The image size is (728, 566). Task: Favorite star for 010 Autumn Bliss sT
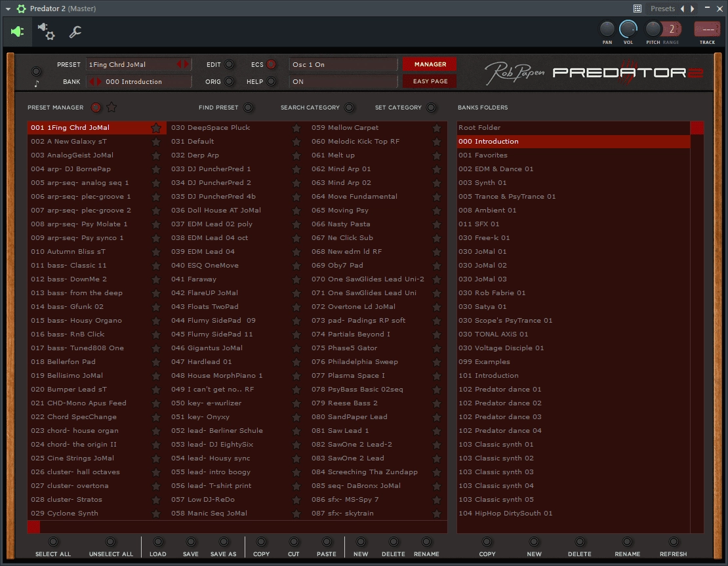[x=156, y=252]
